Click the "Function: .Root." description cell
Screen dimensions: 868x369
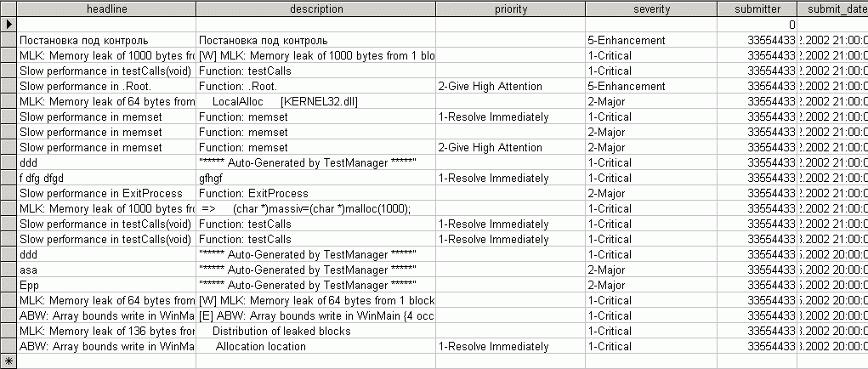pos(315,86)
